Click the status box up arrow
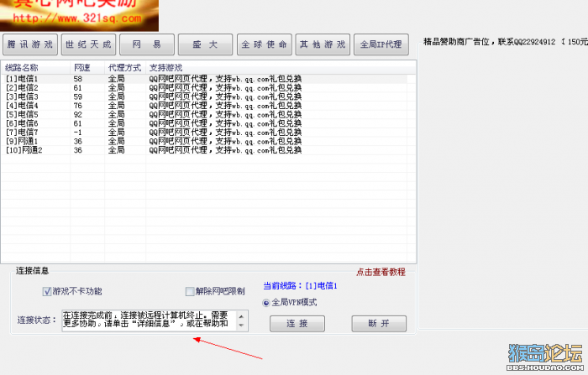 241,316
